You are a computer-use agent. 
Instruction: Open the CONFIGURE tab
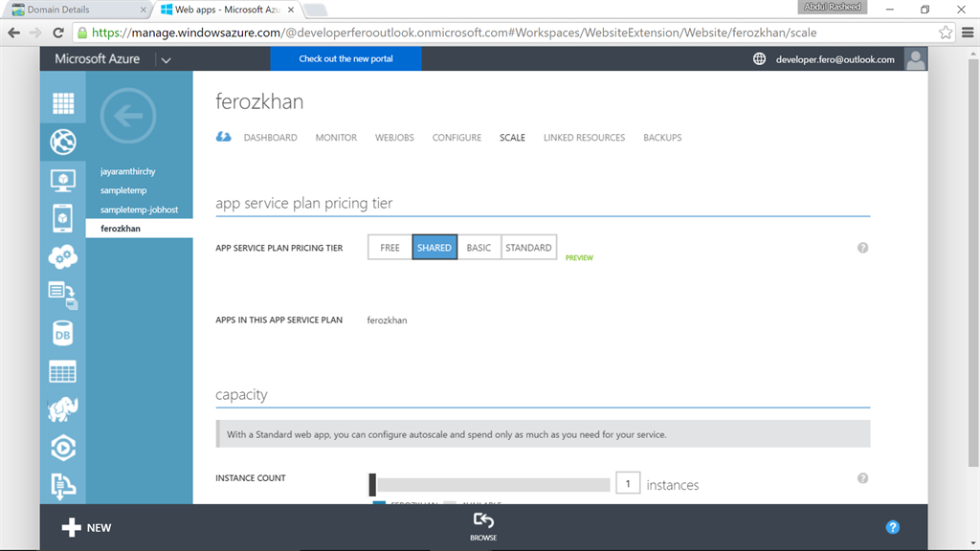[x=457, y=138]
